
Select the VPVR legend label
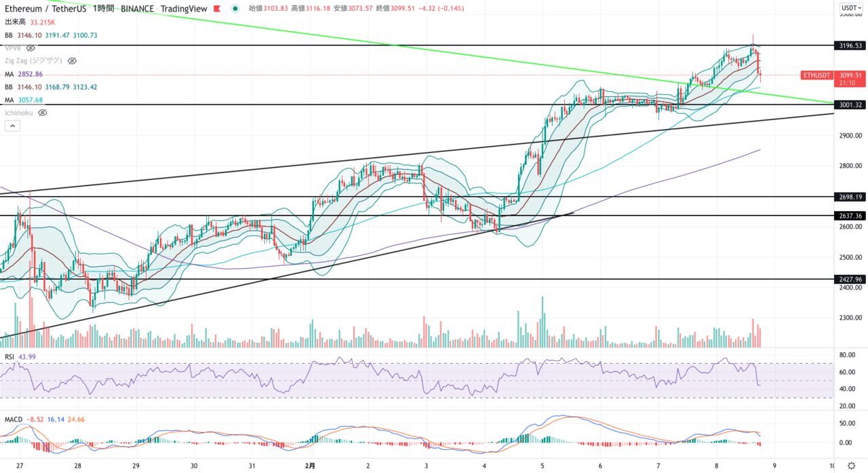pos(13,48)
